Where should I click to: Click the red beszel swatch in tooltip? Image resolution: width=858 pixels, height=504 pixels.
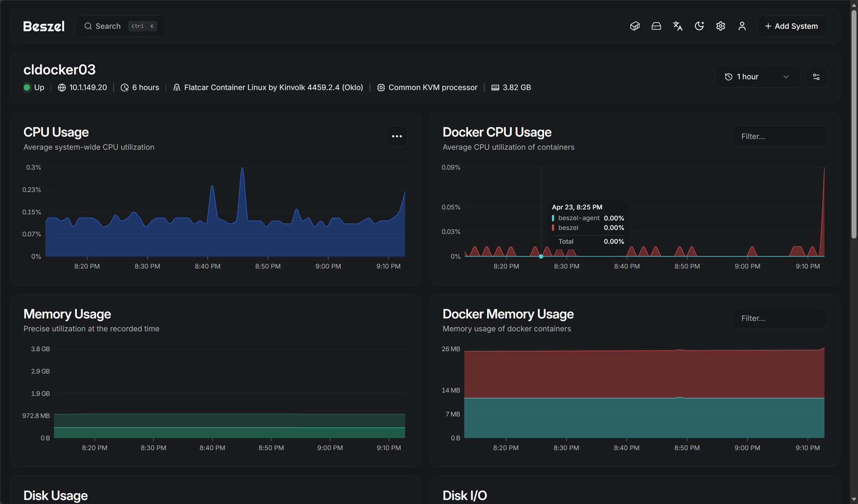coord(553,228)
